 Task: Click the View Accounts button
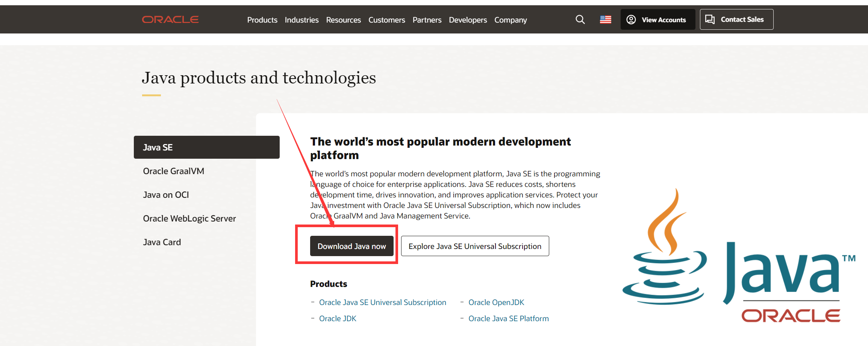657,20
